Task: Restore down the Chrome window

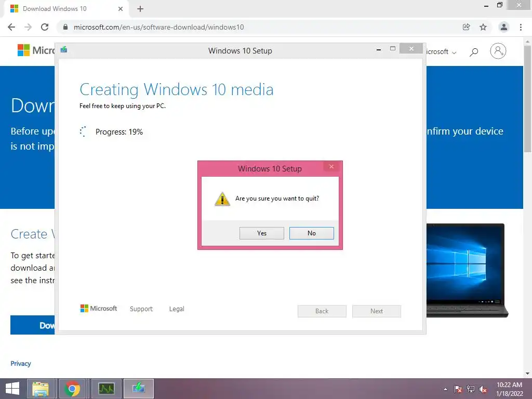Action: tap(499, 5)
